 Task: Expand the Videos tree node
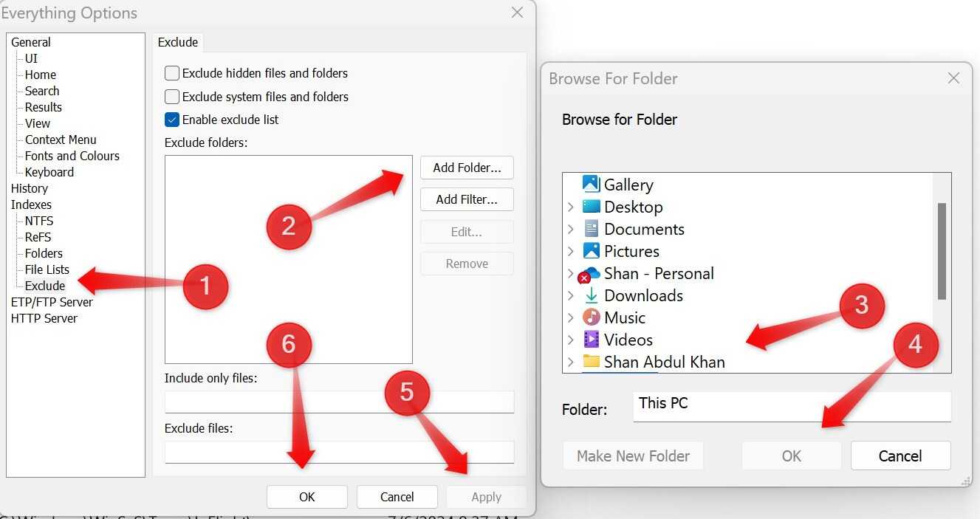click(569, 340)
